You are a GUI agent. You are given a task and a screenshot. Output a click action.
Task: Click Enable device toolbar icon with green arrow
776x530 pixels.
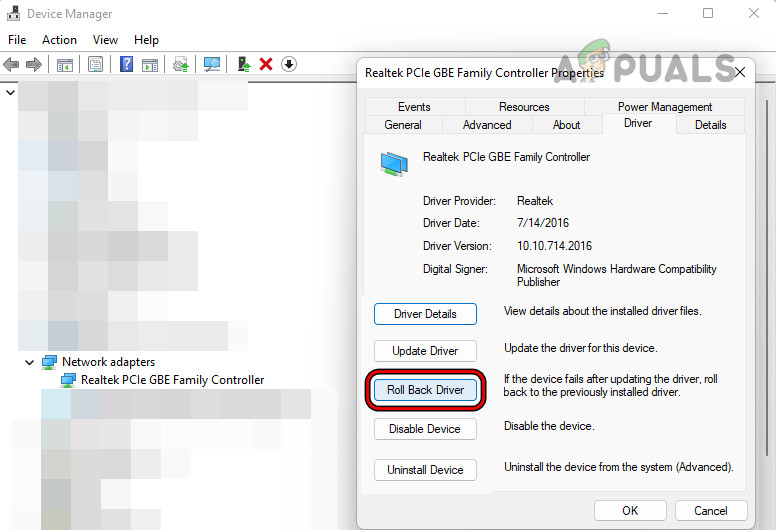pos(244,64)
